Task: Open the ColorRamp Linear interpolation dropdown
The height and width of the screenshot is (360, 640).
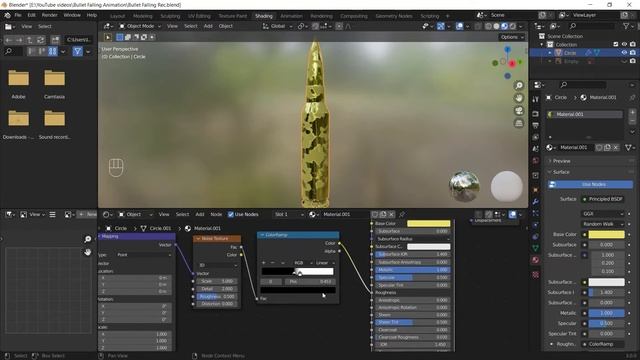Action: pos(325,263)
